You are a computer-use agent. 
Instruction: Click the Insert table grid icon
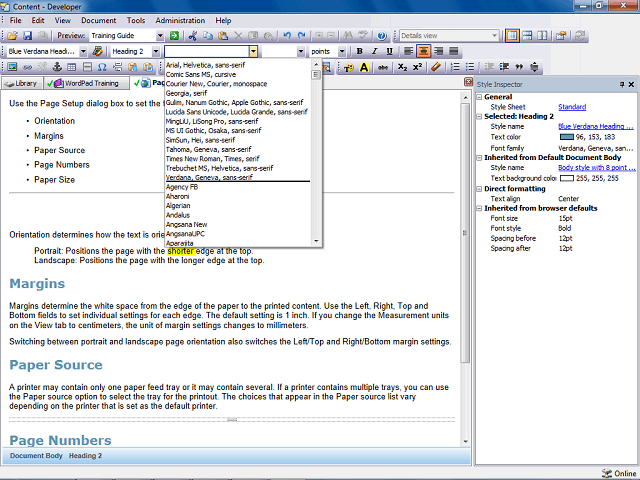pyautogui.click(x=72, y=67)
